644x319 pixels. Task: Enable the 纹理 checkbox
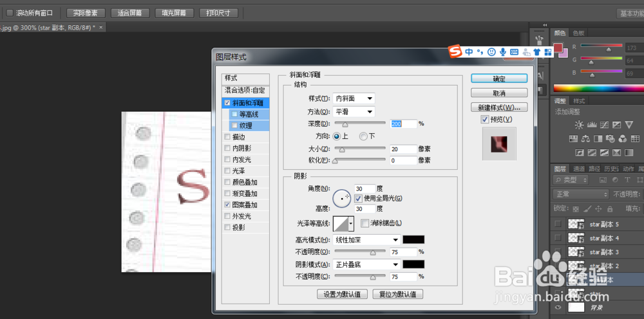(x=234, y=125)
